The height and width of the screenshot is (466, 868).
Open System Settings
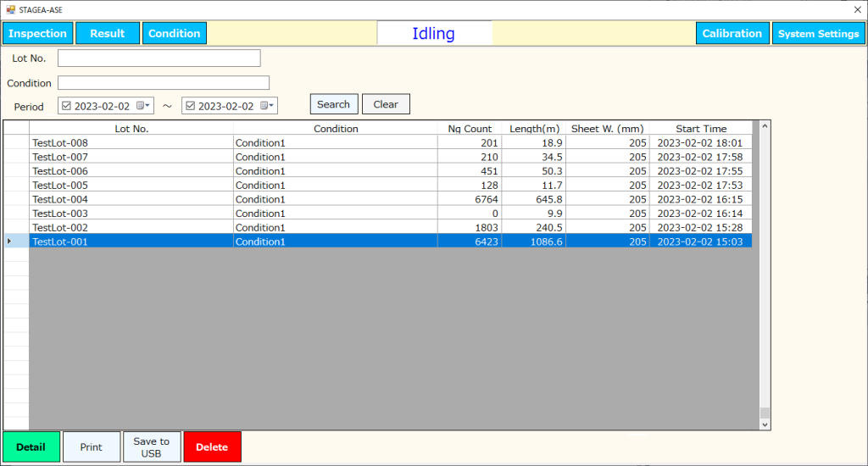[818, 33]
